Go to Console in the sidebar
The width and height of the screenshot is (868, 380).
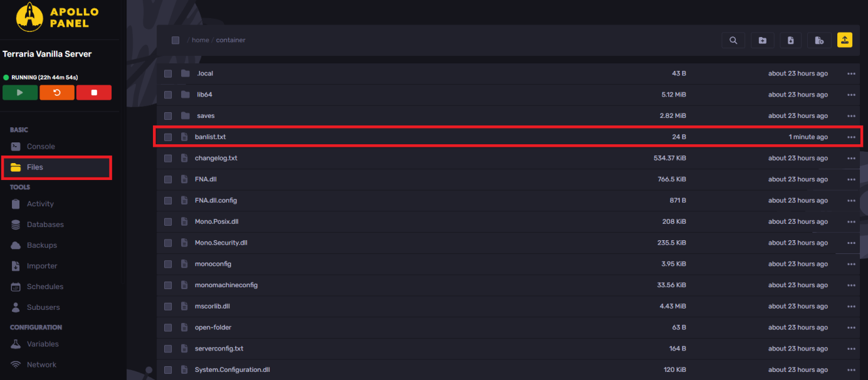(x=41, y=146)
